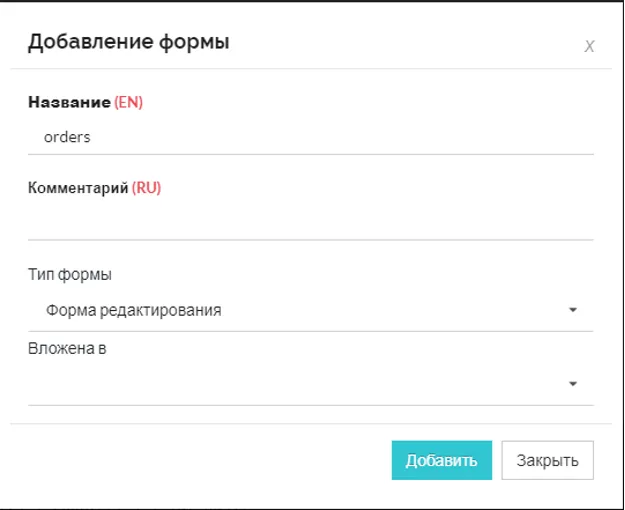Click the Название input field containing orders
Viewport: 625px width, 510px height.
click(x=310, y=137)
